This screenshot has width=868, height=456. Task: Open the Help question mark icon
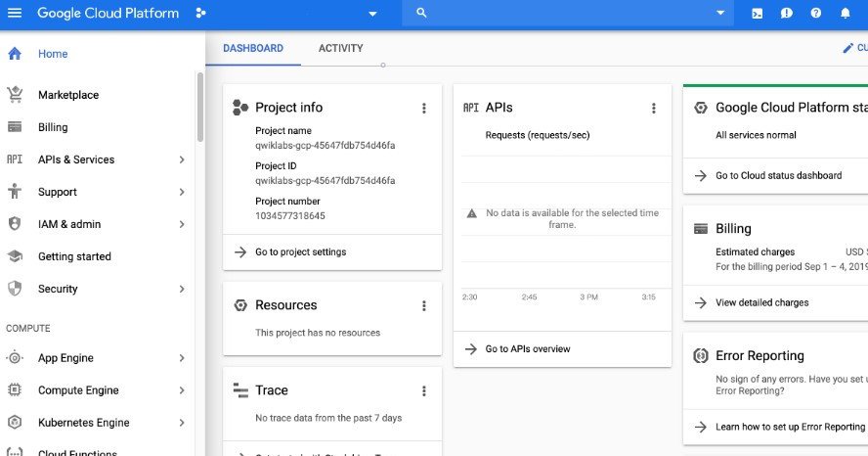pyautogui.click(x=816, y=13)
